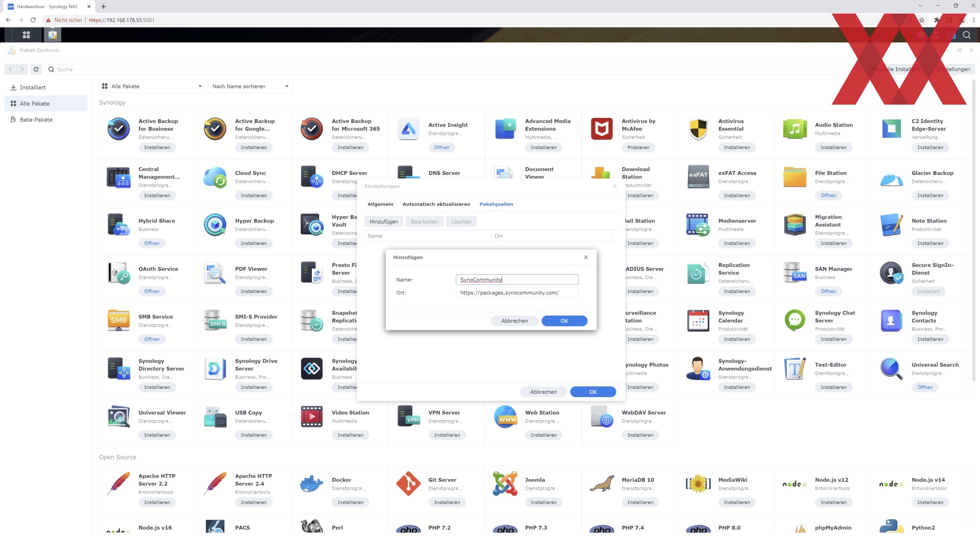Image resolution: width=980 pixels, height=537 pixels.
Task: Click the Web Station icon
Action: (505, 417)
